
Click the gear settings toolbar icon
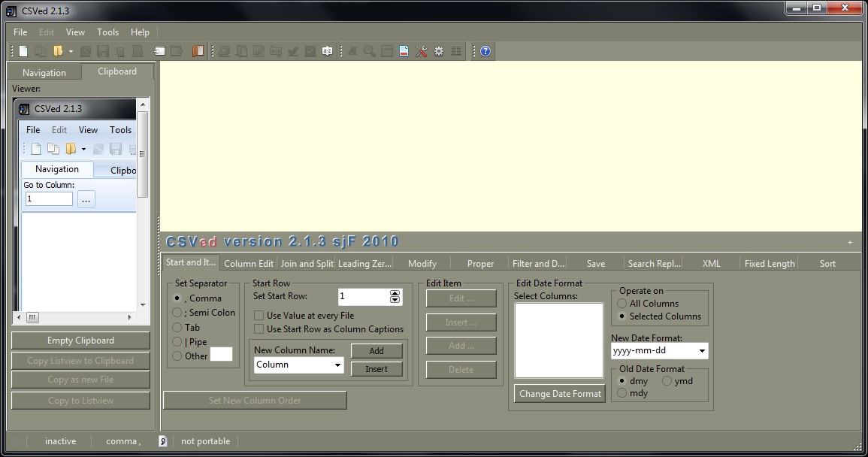pyautogui.click(x=438, y=52)
